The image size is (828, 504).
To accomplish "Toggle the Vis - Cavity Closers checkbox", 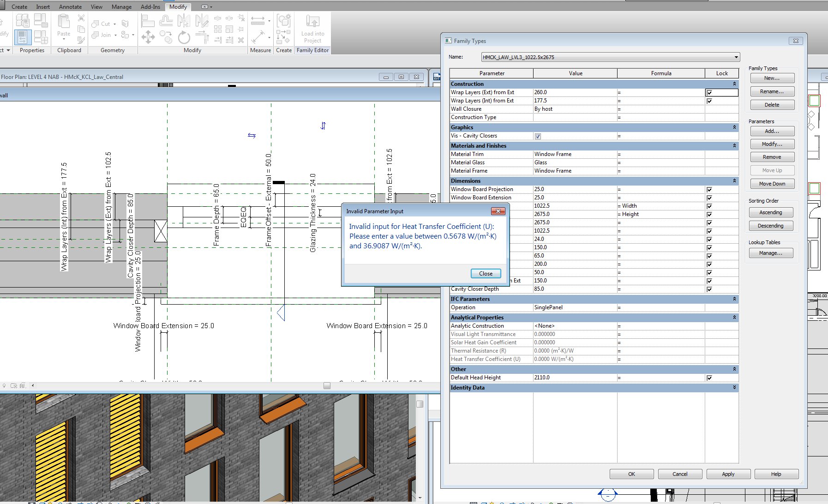I will 538,136.
